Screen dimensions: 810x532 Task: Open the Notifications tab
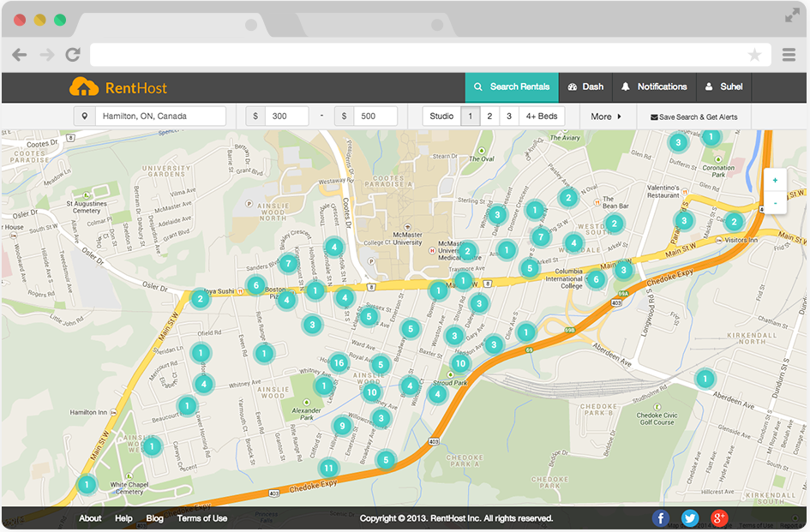tap(655, 87)
